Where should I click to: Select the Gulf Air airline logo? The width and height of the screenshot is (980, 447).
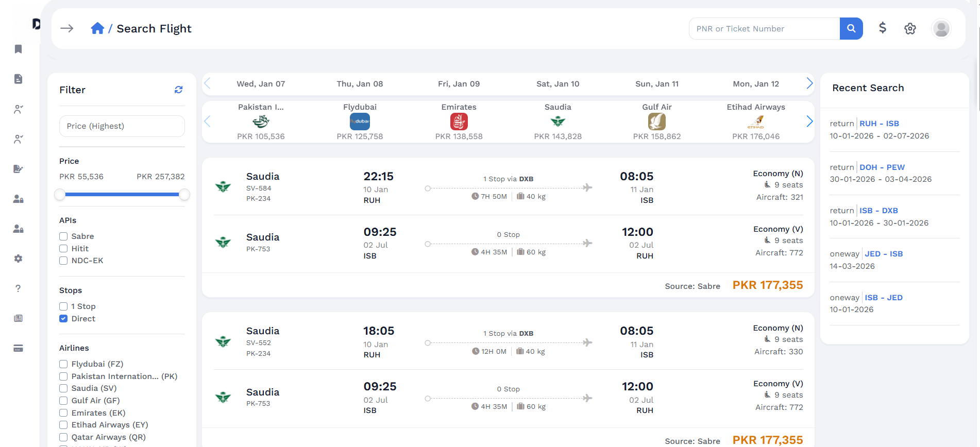(657, 122)
